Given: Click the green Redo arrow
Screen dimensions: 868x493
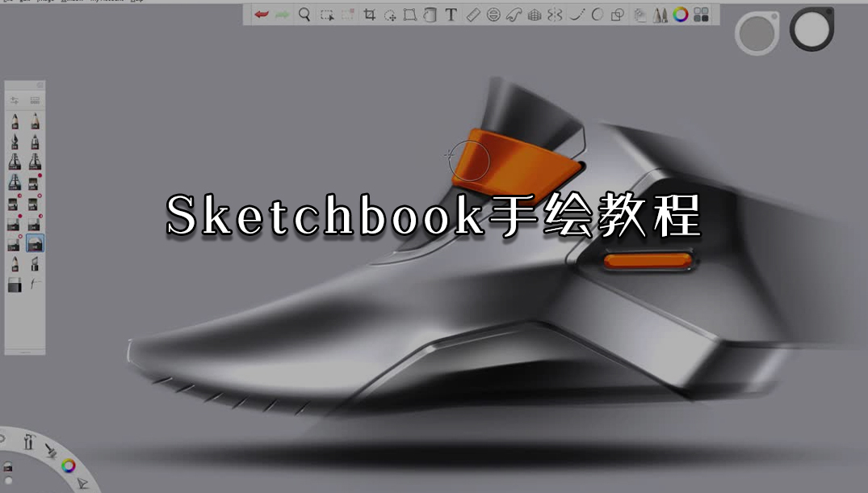Looking at the screenshot, I should click(x=282, y=15).
